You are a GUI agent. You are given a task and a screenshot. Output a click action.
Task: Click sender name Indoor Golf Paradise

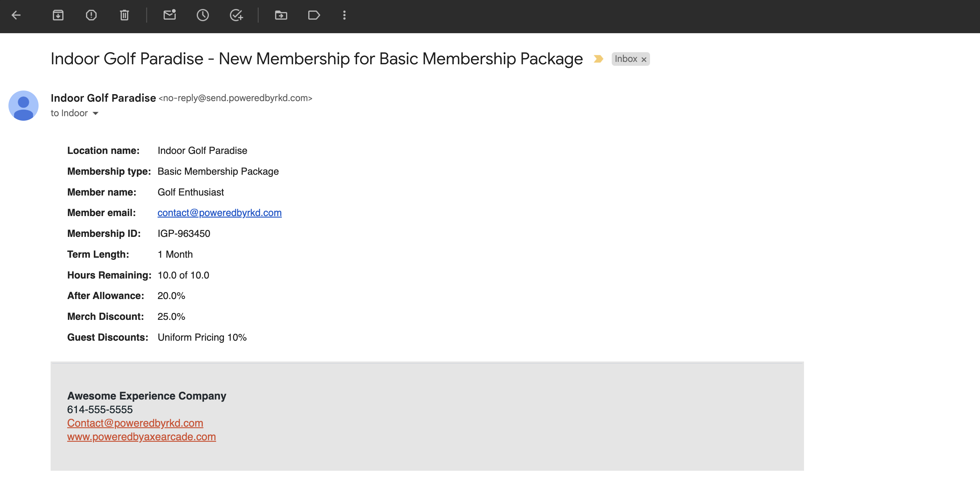pyautogui.click(x=103, y=98)
